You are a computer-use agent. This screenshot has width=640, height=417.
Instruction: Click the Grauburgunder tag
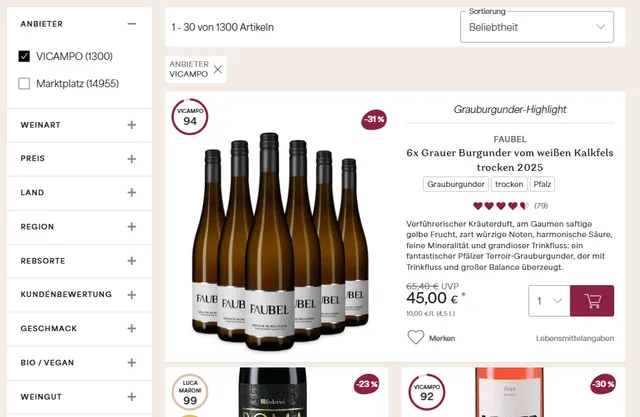click(x=456, y=184)
